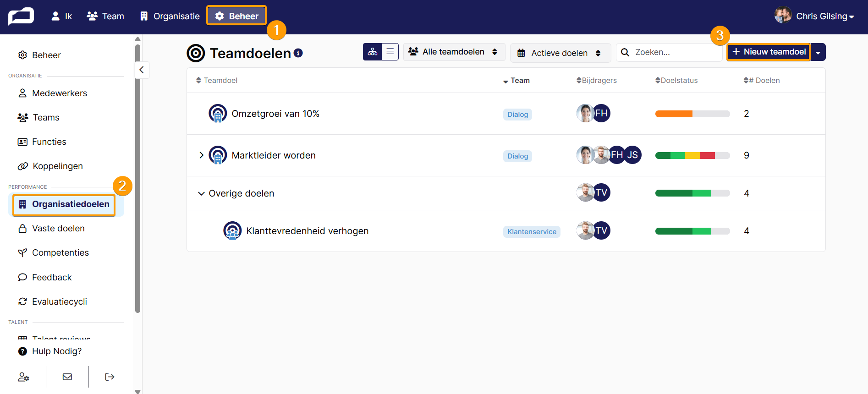This screenshot has width=868, height=394.
Task: Switch to list view
Action: click(x=390, y=52)
